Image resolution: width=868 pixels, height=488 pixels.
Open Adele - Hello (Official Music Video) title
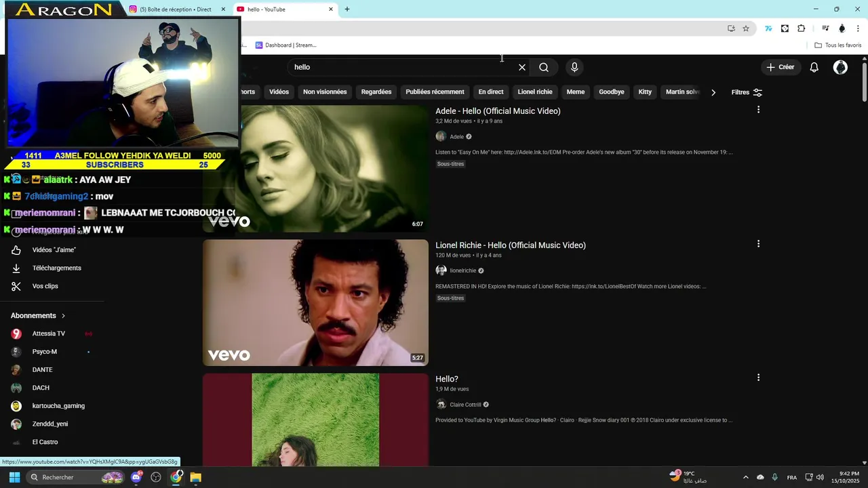[498, 111]
